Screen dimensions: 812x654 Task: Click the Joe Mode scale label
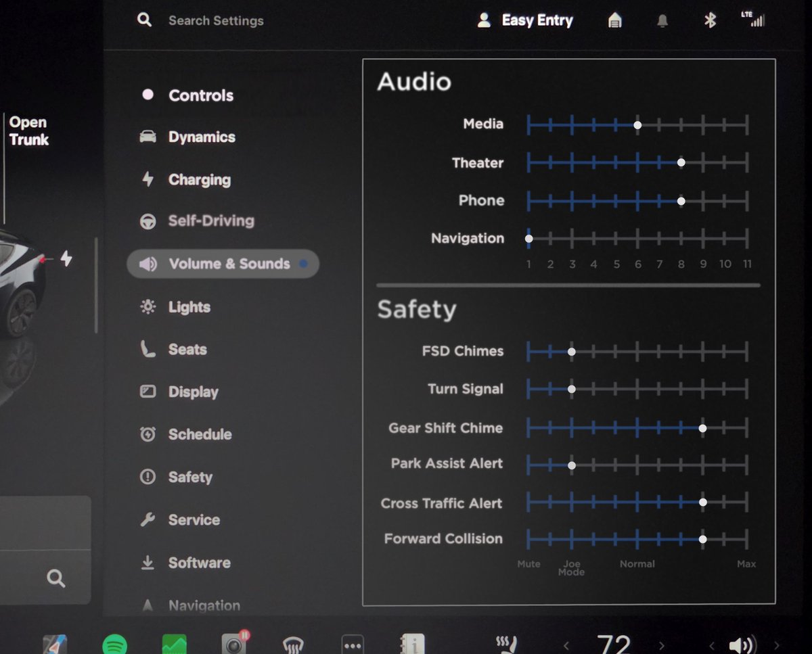click(571, 568)
